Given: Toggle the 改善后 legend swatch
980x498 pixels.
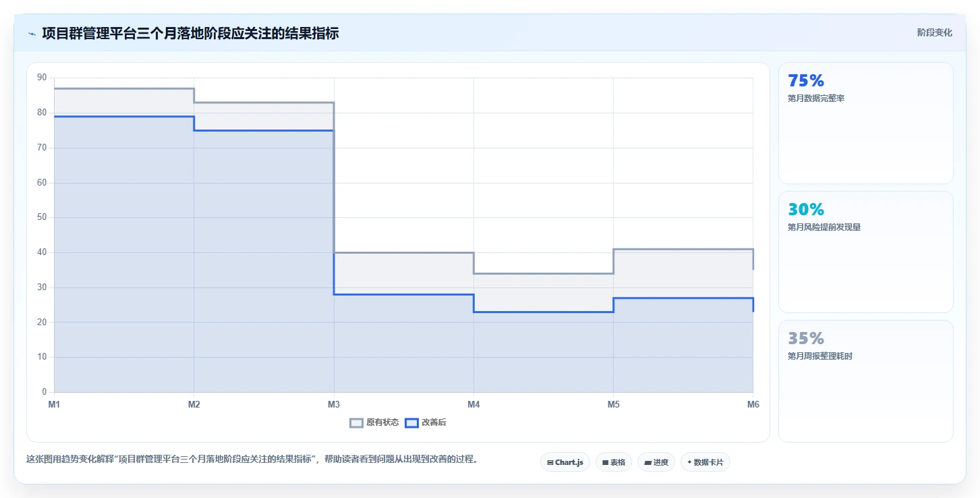Looking at the screenshot, I should [411, 423].
